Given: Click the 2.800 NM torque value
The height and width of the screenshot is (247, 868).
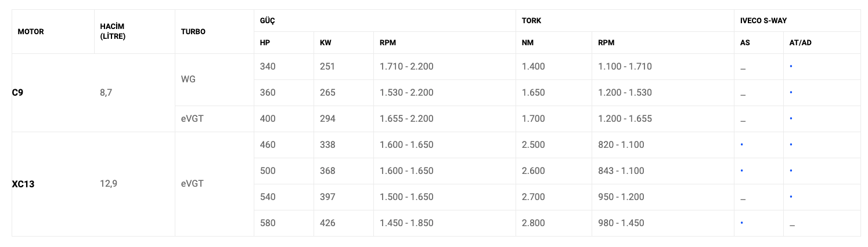Looking at the screenshot, I should click(x=534, y=223).
